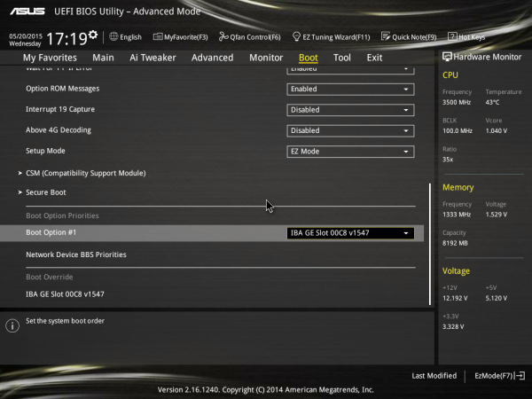Screen dimensions: 532x399
Task: Click the Setup Mode label
Action: 45,151
